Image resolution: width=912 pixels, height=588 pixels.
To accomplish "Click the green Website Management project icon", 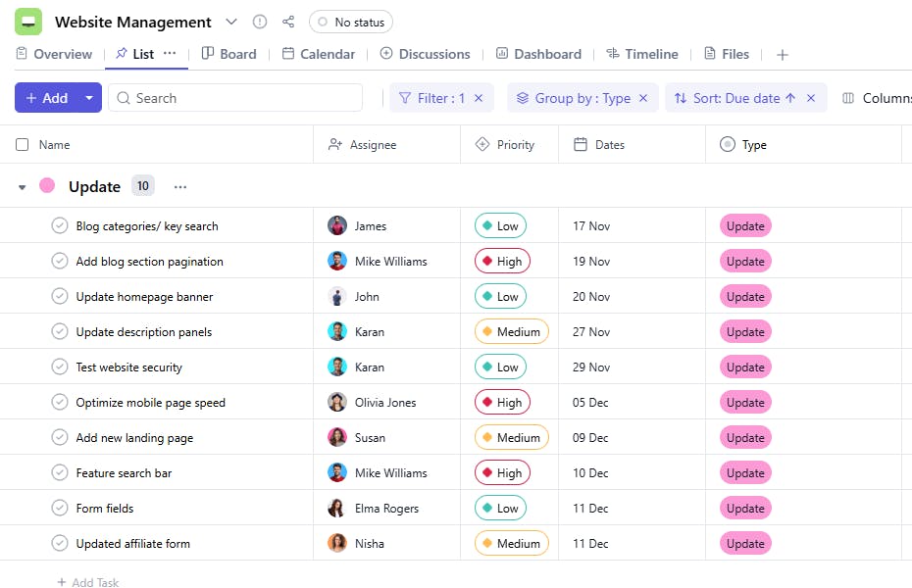I will click(x=28, y=22).
